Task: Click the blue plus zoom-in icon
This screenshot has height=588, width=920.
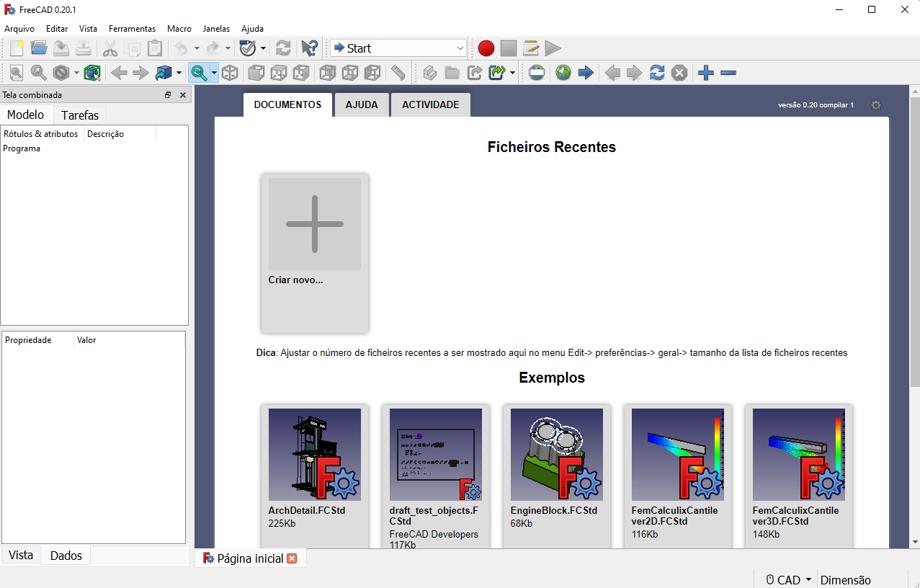Action: (x=706, y=73)
